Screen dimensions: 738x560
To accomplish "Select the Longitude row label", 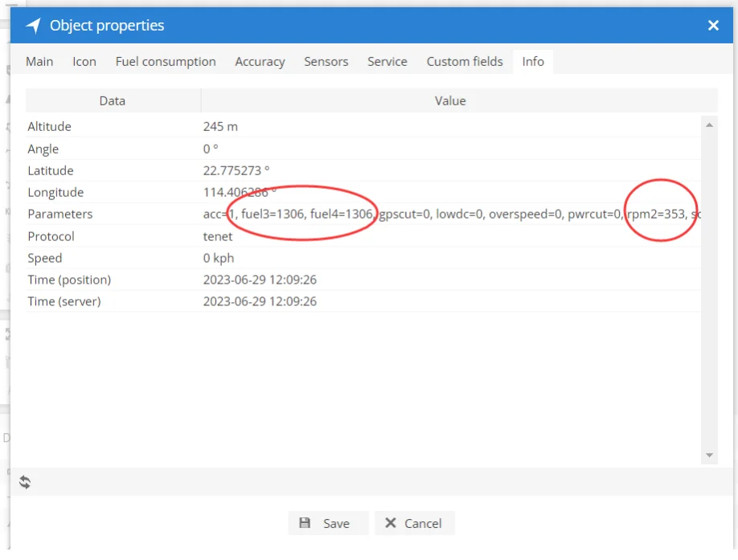I will pos(55,192).
